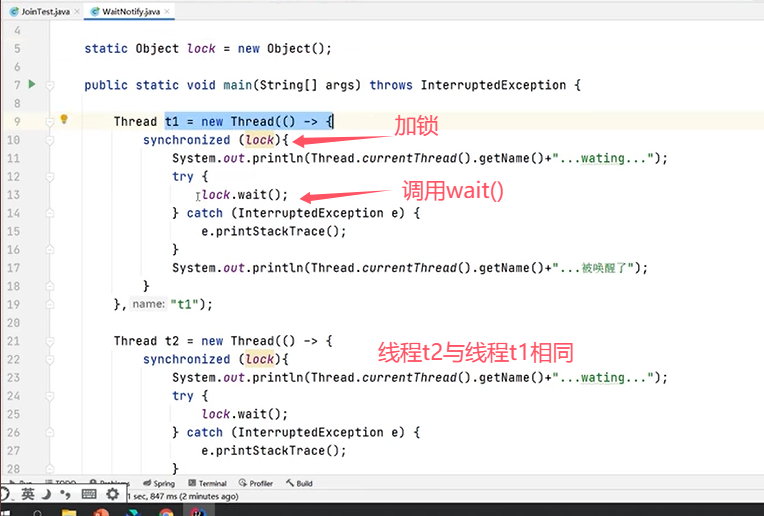
Task: Click line number 20 in the gutter
Action: tap(14, 323)
